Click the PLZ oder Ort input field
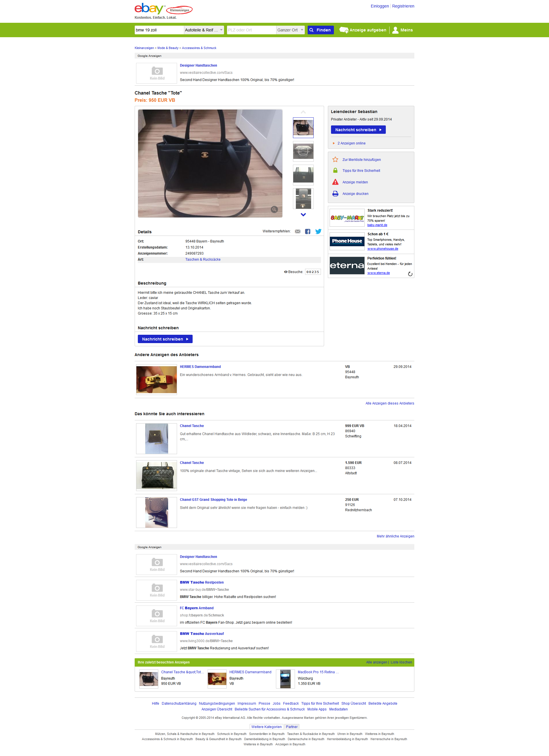Image resolution: width=549 pixels, height=756 pixels. [x=251, y=30]
